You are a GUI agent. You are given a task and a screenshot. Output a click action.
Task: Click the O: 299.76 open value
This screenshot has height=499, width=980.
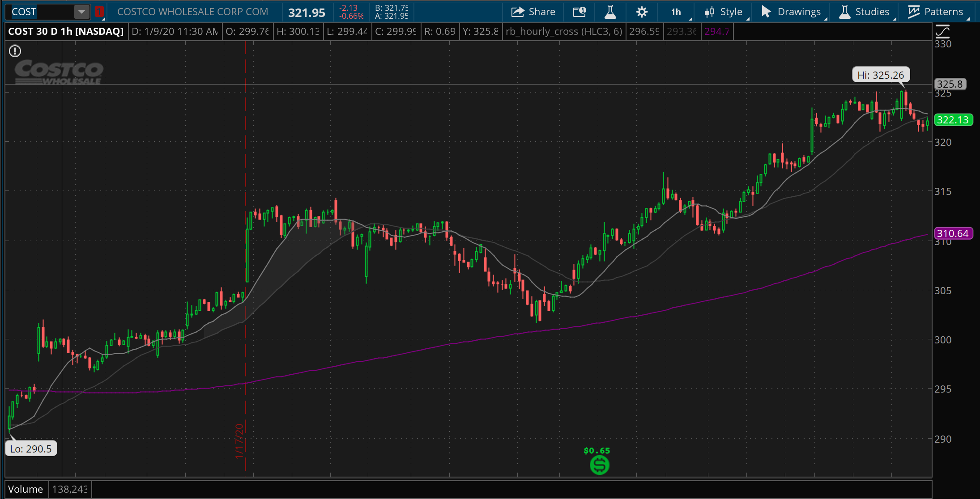(x=247, y=31)
